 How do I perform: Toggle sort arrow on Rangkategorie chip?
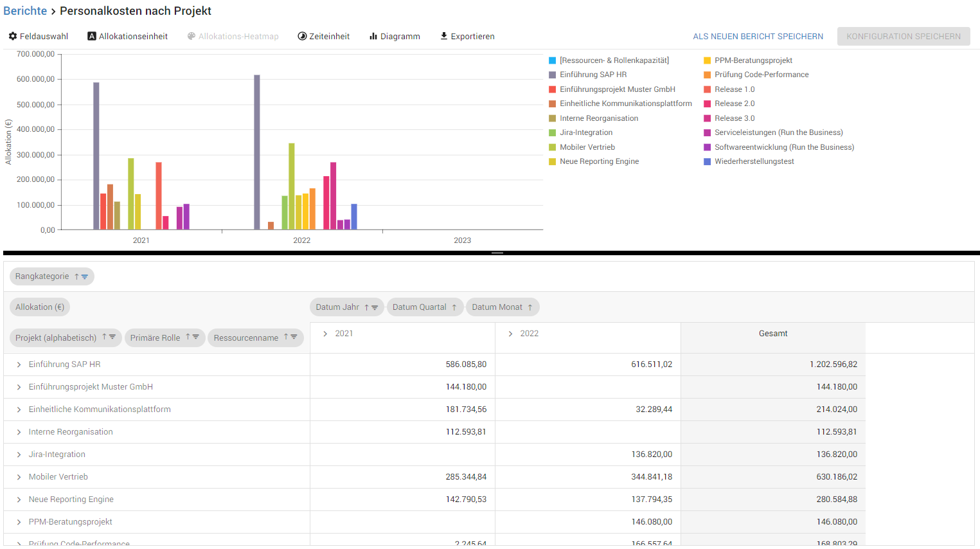point(76,276)
